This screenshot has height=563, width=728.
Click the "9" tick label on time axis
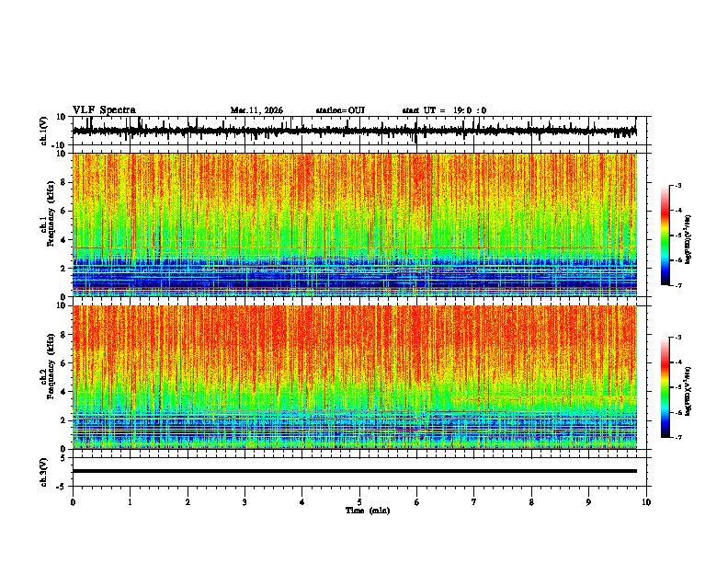(588, 502)
